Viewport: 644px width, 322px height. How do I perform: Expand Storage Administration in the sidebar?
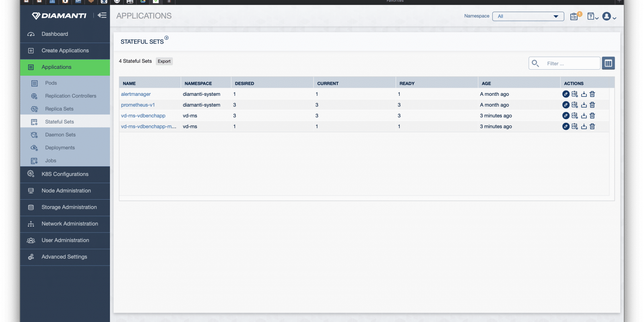point(65,207)
